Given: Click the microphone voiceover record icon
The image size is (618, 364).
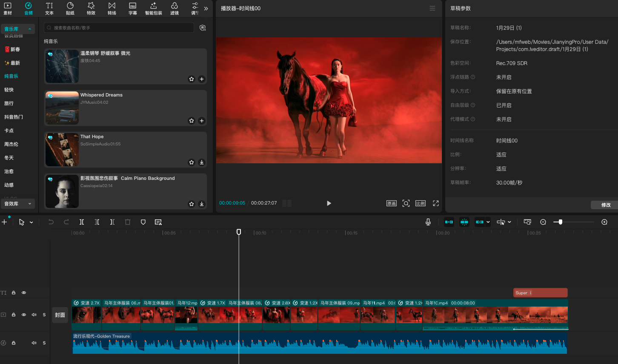Looking at the screenshot, I should coord(428,222).
